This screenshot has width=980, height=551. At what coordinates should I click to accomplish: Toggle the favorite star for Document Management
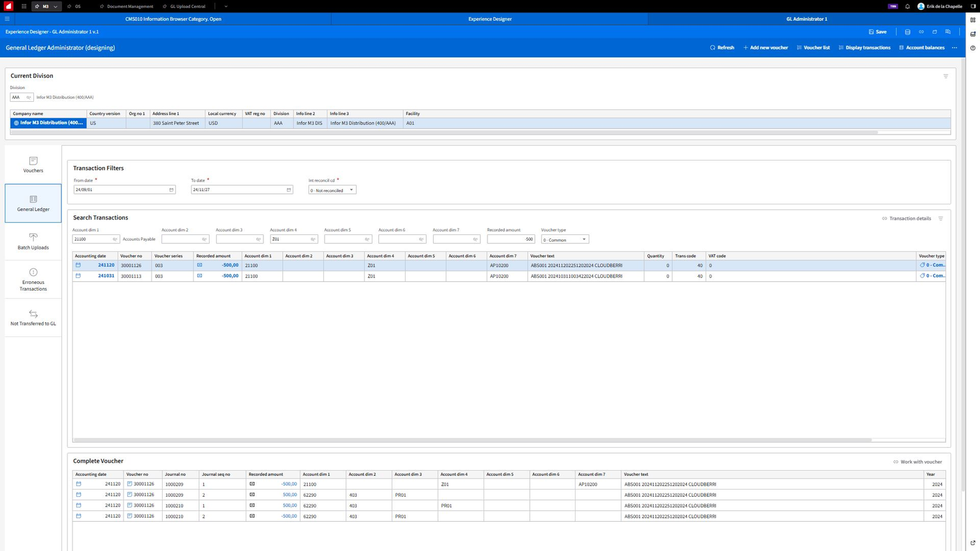click(x=102, y=6)
